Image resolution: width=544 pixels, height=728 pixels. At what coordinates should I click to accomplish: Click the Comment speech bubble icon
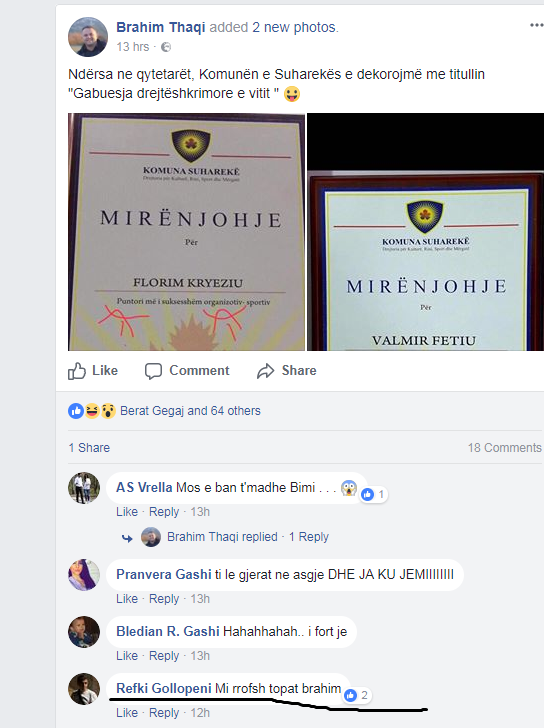click(x=153, y=371)
